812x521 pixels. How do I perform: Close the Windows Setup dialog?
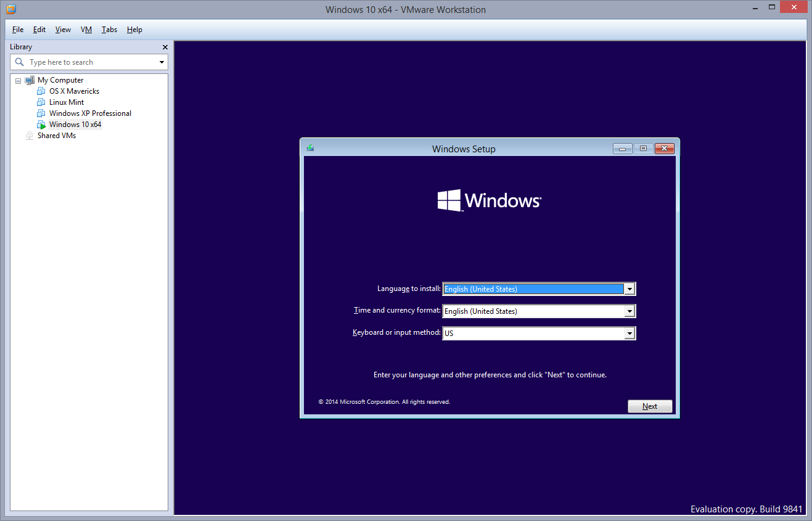664,149
